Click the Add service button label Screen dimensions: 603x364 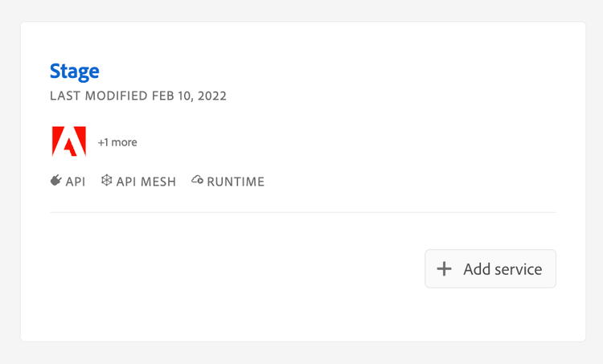point(503,269)
